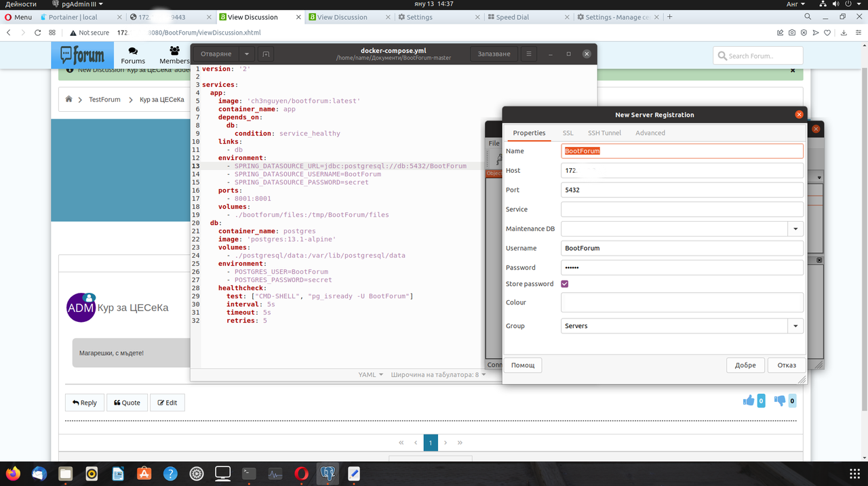Viewport: 868px width, 486px height.
Task: Launch LibreOffice Writer from the dock
Action: [118, 473]
